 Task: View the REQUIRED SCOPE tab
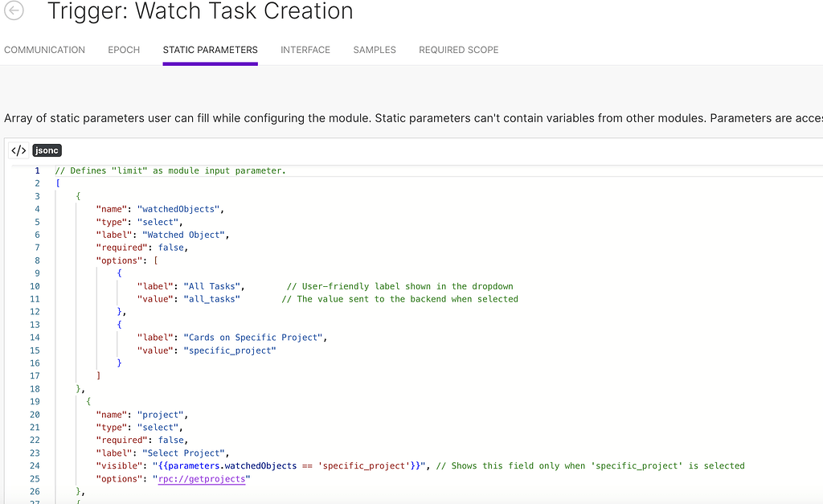tap(458, 50)
